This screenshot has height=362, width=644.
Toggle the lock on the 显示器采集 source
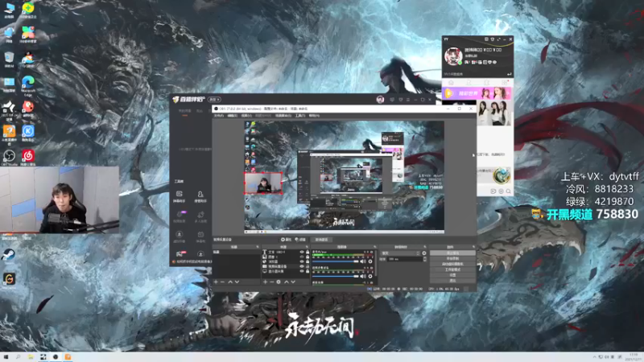tap(308, 271)
